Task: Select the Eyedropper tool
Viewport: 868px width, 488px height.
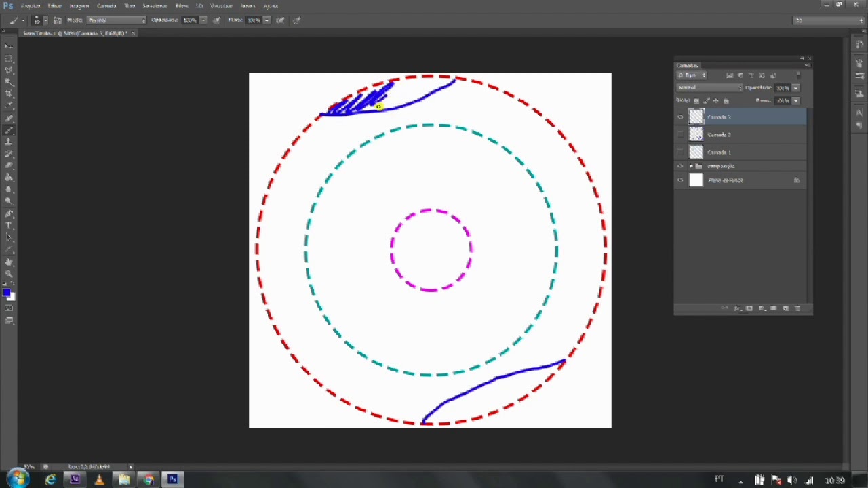Action: pyautogui.click(x=9, y=106)
